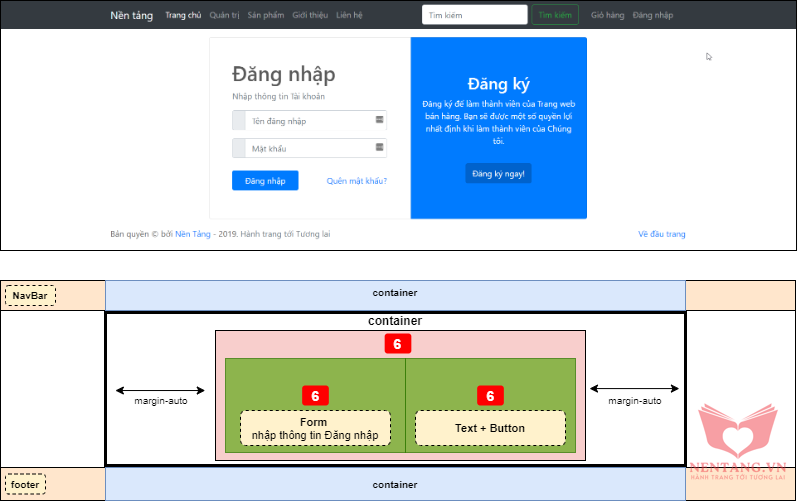Click into the 'Tên đăng nhập' input
Viewport: 798px width, 502px height.
308,121
